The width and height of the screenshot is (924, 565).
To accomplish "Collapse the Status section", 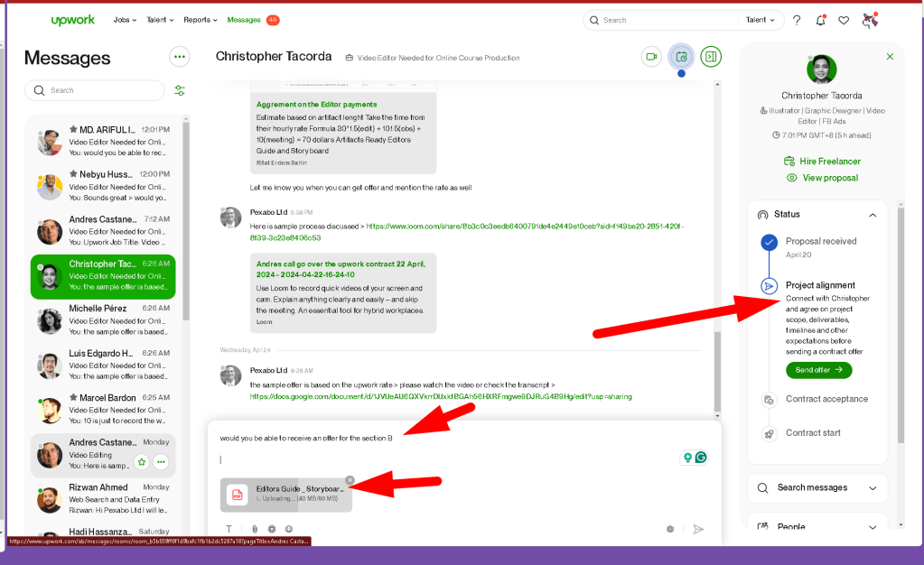I will pos(873,215).
